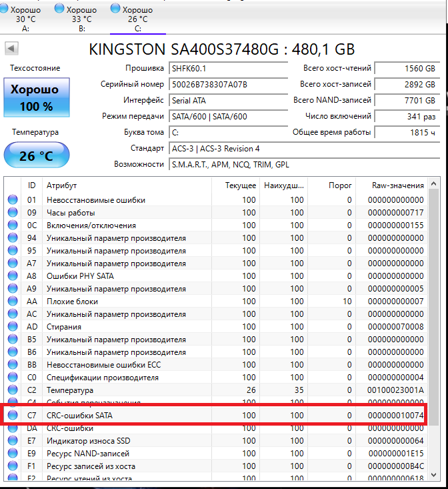This screenshot has height=489, width=448.
Task: Select attribute CRC-ошибки SATA
Action: point(79,416)
